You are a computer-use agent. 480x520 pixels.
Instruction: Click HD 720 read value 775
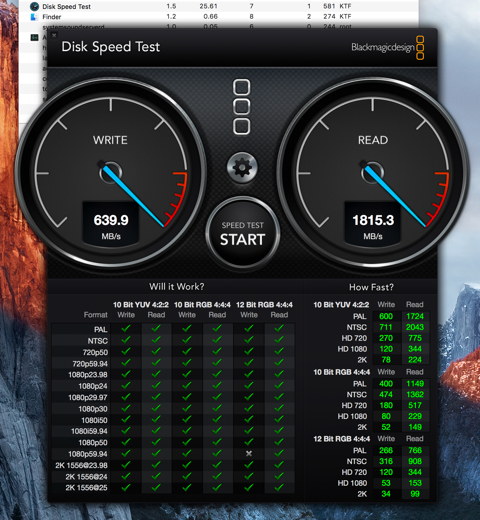[415, 338]
